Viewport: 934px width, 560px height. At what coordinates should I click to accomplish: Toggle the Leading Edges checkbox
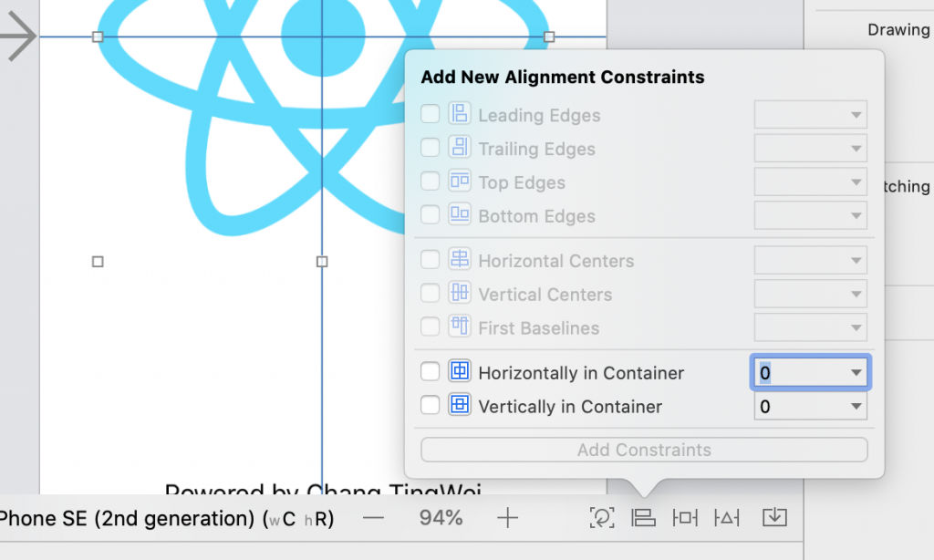(x=431, y=114)
